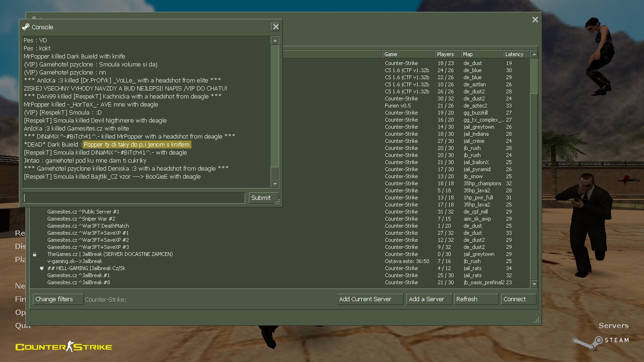Sort servers by the Players column header
644x362 pixels.
click(x=447, y=54)
